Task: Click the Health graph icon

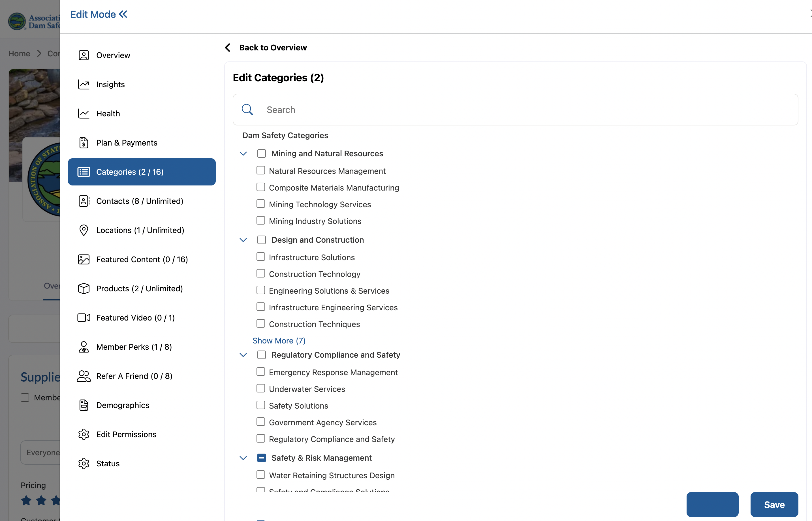Action: (x=84, y=114)
